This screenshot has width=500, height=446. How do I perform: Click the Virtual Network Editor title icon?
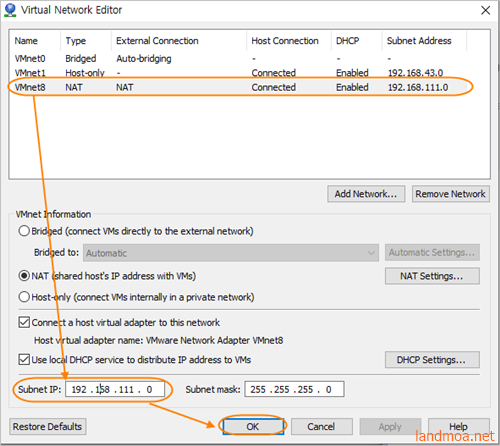10,10
